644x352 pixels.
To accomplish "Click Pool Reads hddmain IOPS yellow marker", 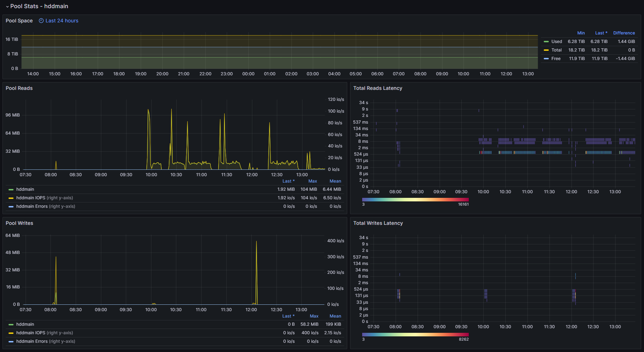I will (11, 198).
